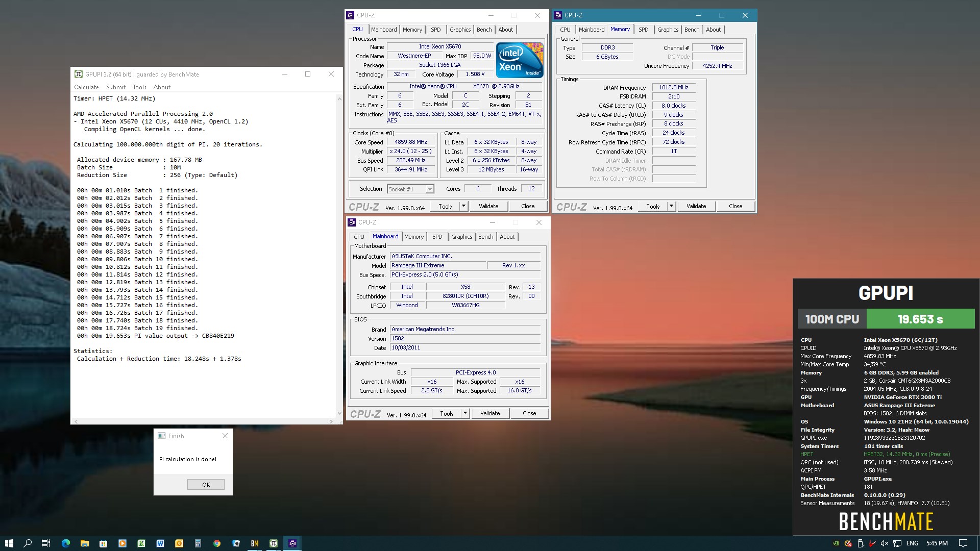Click Close button in CPU-Z CPU window

coord(528,206)
